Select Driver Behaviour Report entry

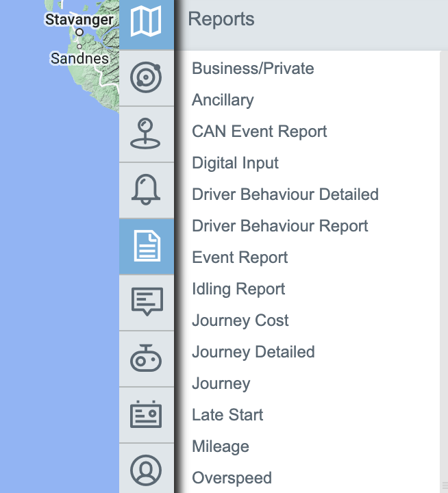pyautogui.click(x=279, y=226)
